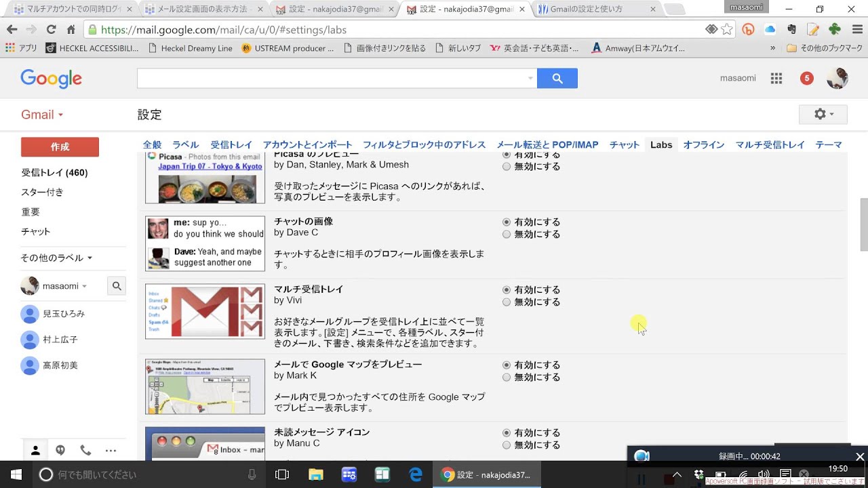Open Hangouts conversations icon
Image resolution: width=868 pixels, height=488 pixels.
click(60, 450)
